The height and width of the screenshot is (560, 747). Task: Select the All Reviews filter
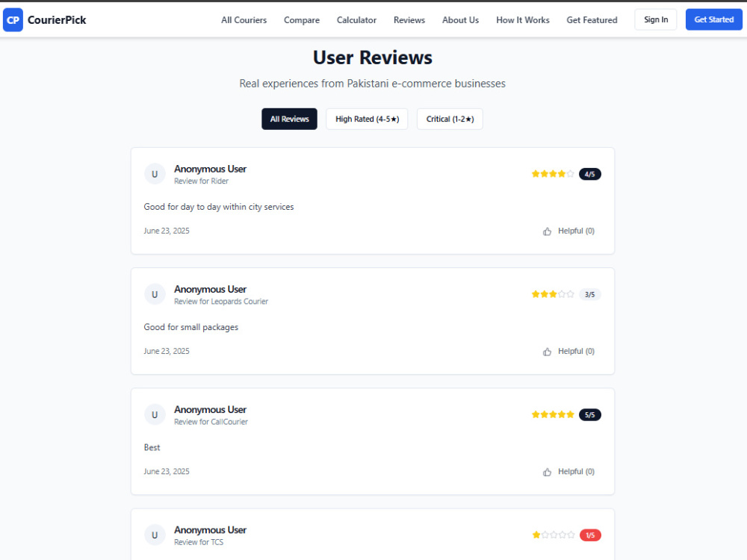(x=289, y=119)
